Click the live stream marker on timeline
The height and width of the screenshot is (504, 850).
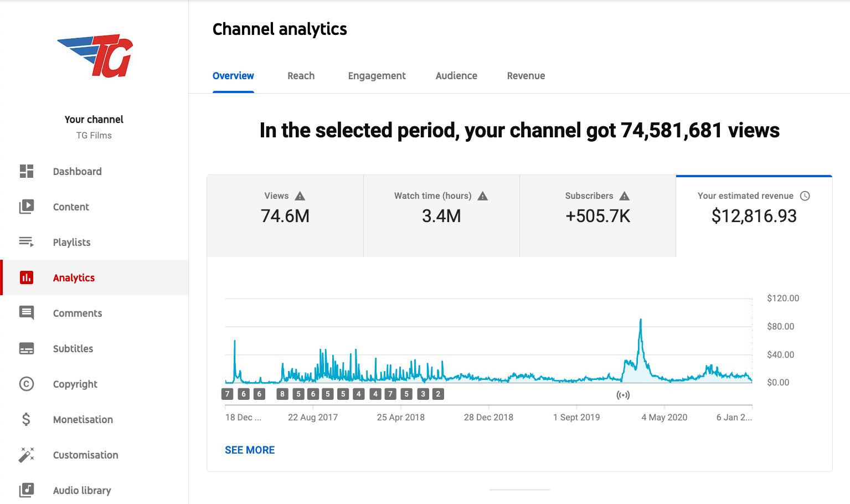(623, 395)
